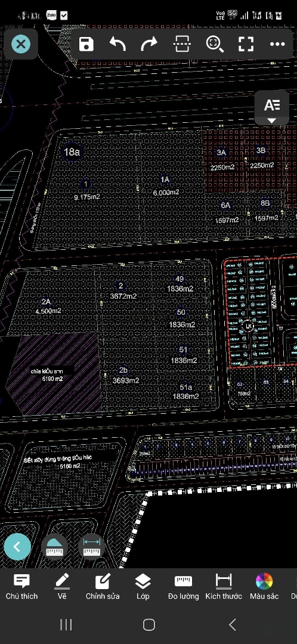Image resolution: width=297 pixels, height=644 pixels.
Task: Select the Kích thước dimension tab
Action: coord(224,587)
